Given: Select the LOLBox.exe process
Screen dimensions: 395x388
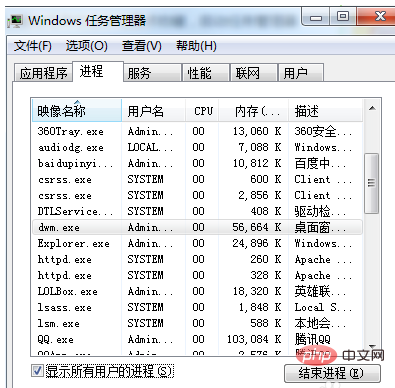Looking at the screenshot, I should point(197,291).
